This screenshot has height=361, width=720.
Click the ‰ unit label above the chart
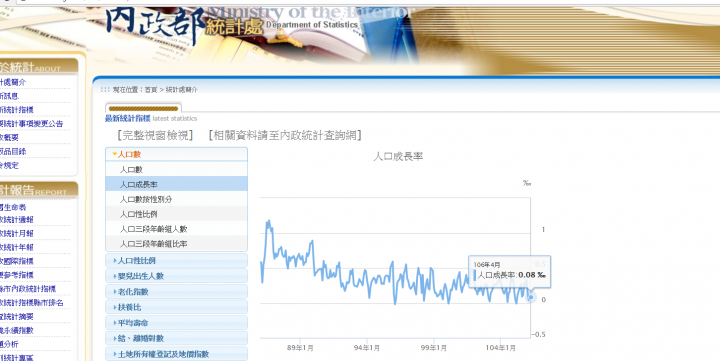tap(527, 183)
